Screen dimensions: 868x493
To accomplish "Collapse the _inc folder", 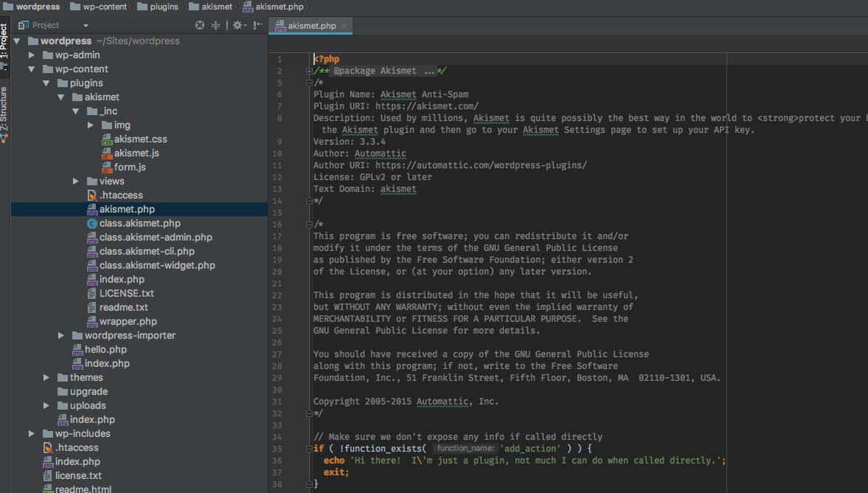I will click(x=76, y=111).
